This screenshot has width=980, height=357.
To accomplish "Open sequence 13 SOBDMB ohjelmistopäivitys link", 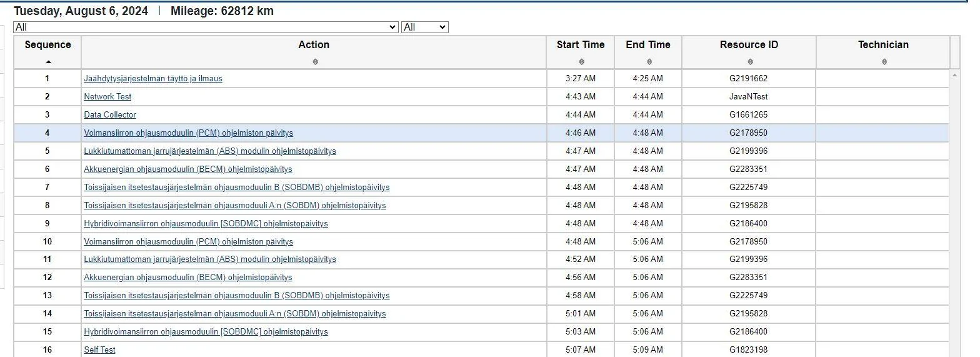I will [x=237, y=296].
